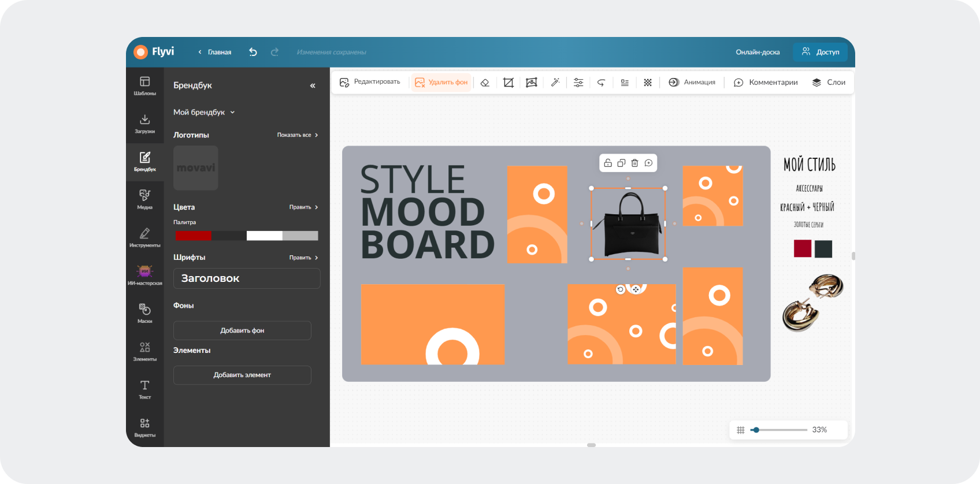The image size is (980, 484).
Task: Open the Виджеты widgets panel
Action: pyautogui.click(x=144, y=427)
